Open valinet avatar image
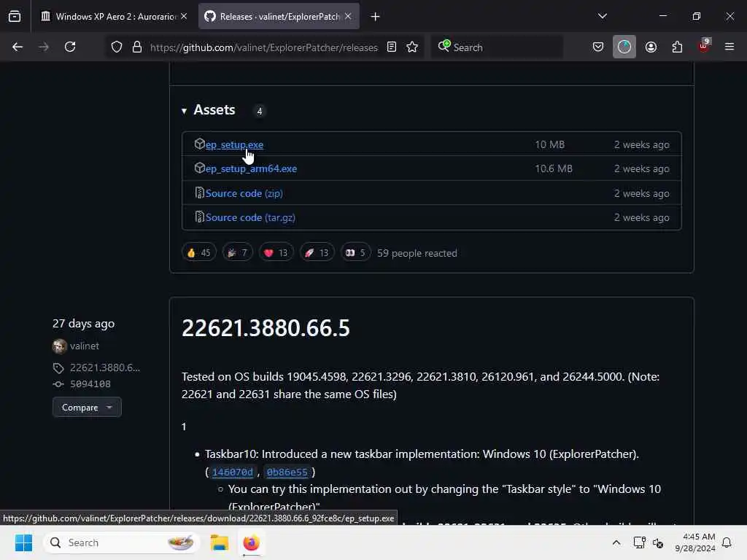The width and height of the screenshot is (747, 560). 60,346
